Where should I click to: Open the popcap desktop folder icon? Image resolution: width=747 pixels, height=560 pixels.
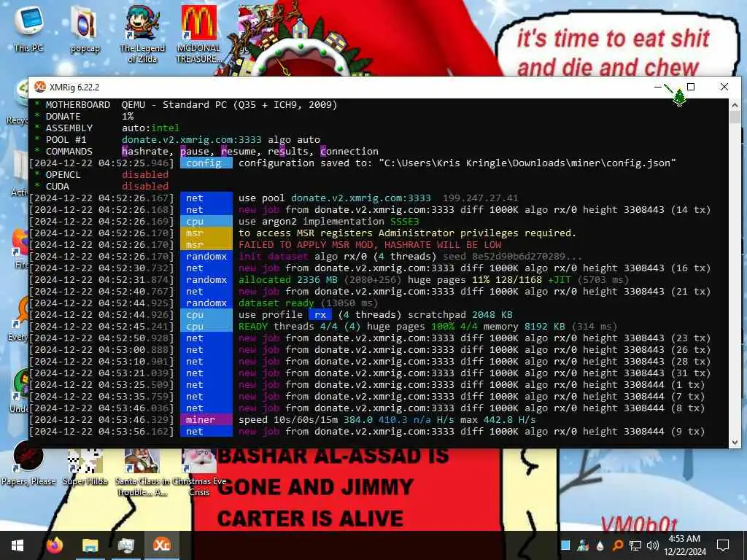click(85, 28)
